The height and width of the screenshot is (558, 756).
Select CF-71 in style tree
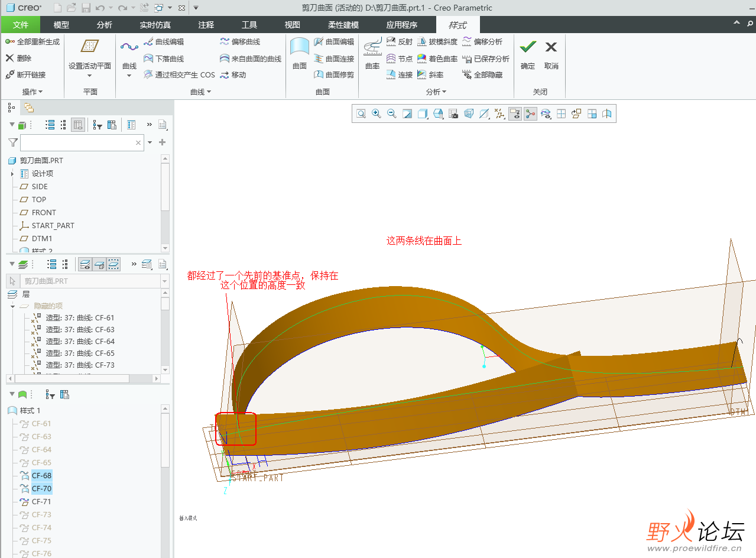click(41, 501)
